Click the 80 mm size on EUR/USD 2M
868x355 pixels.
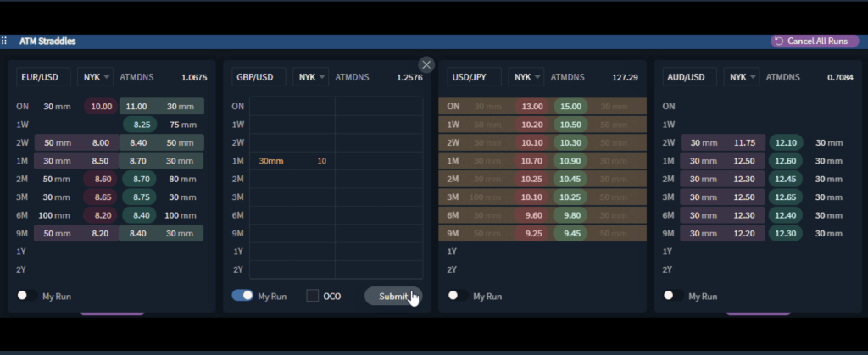pyautogui.click(x=183, y=179)
